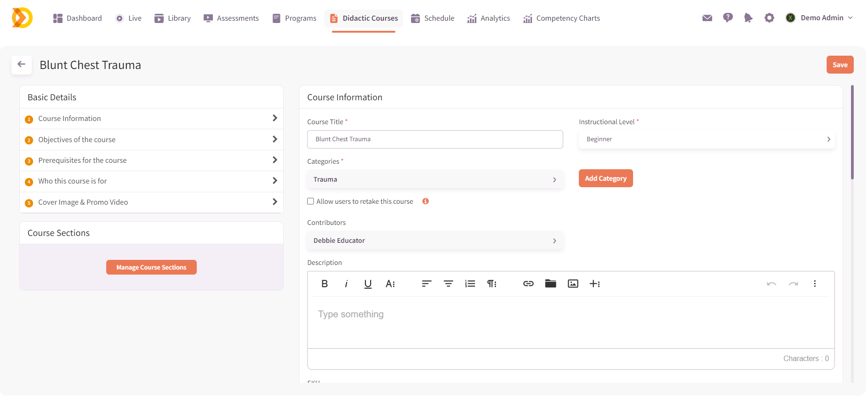Click the Underline formatting icon
The image size is (868, 402).
tap(368, 284)
